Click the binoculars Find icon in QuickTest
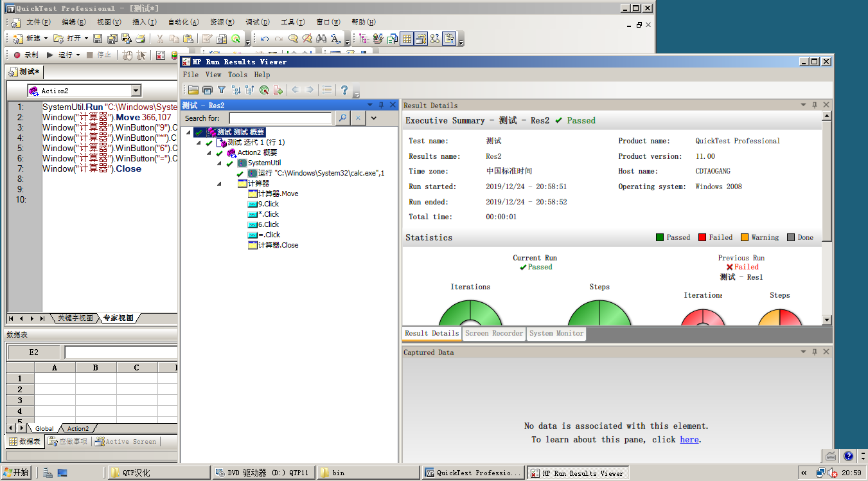This screenshot has width=868, height=481. pyautogui.click(x=321, y=39)
